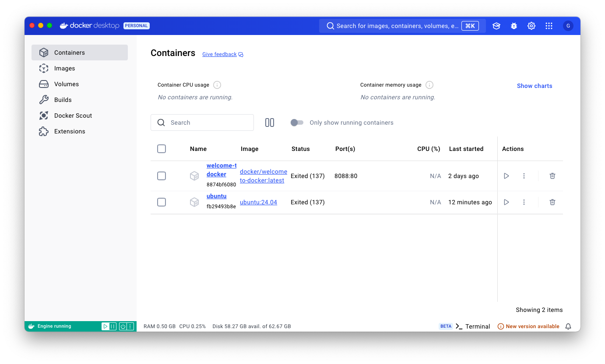Open the Volumes sidebar section

coord(80,84)
